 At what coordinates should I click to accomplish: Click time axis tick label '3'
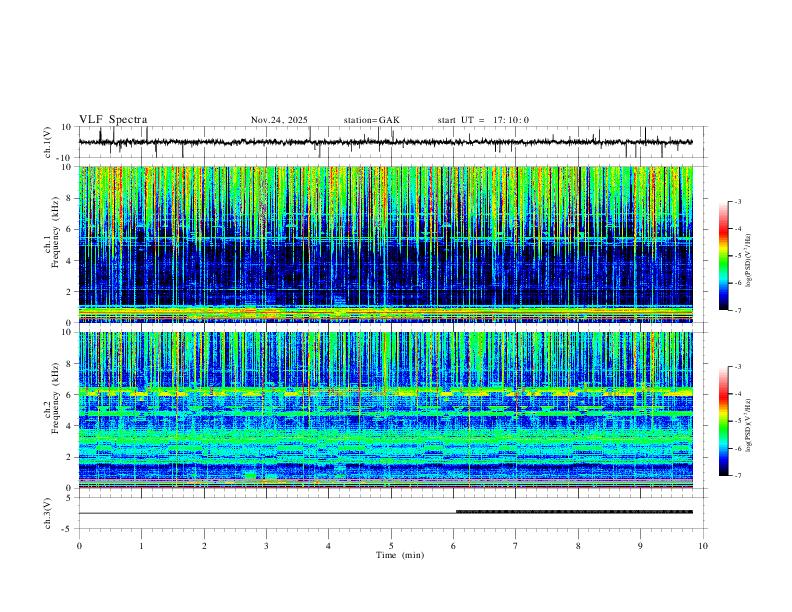click(266, 546)
